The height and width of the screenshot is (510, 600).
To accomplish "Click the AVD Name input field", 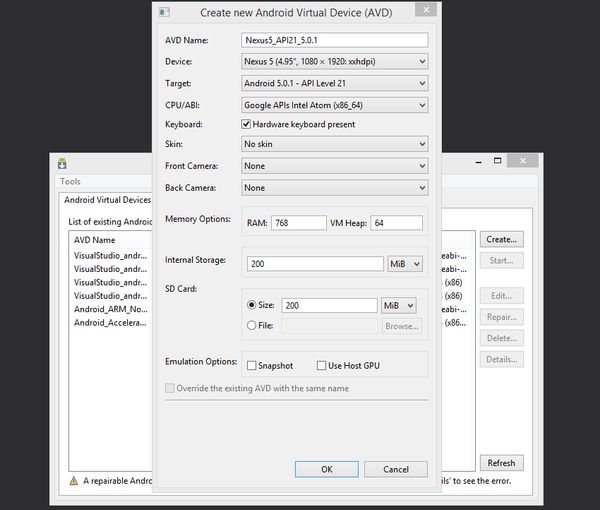I will coord(334,40).
